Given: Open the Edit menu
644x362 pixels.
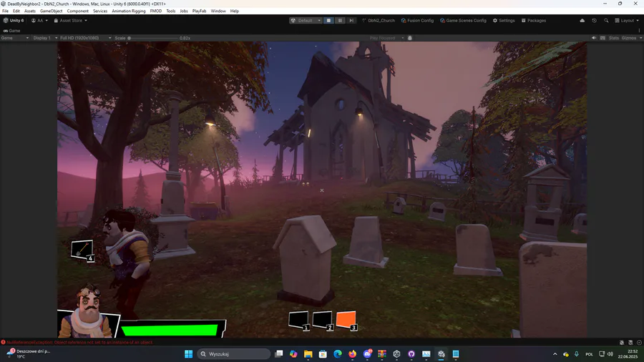Looking at the screenshot, I should pos(16,11).
